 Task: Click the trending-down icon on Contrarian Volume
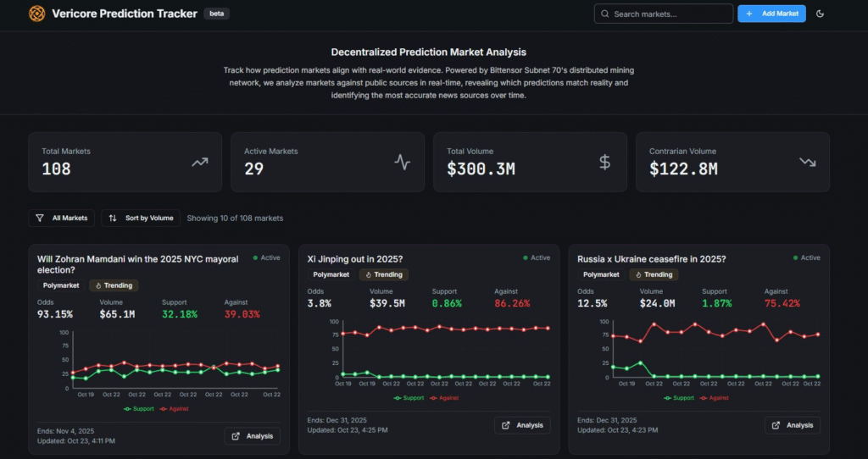coord(807,162)
